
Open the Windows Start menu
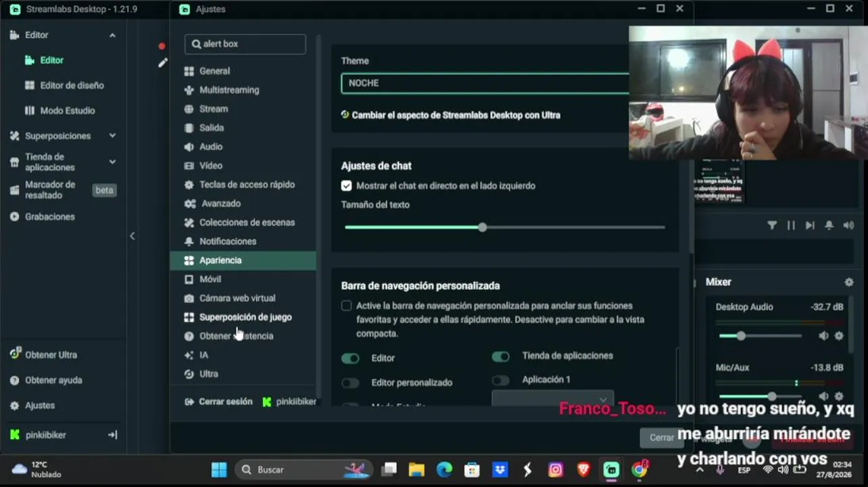coord(219,469)
